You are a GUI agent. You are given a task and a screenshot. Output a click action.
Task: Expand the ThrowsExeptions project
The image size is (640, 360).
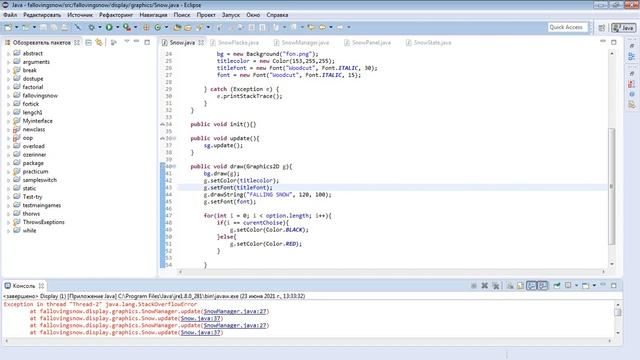[x=9, y=222]
